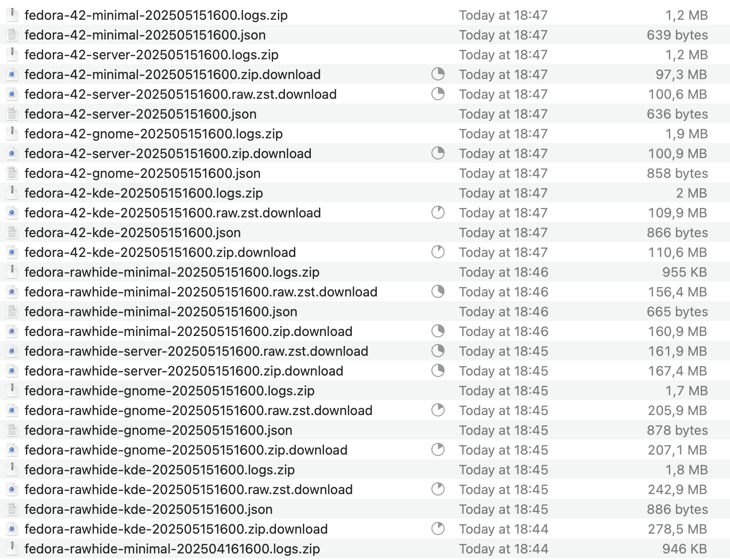Screen dimensions: 730x560
Task: Click icon of fedora-42-kde-202505151600.zip.download
Action: pyautogui.click(x=12, y=252)
